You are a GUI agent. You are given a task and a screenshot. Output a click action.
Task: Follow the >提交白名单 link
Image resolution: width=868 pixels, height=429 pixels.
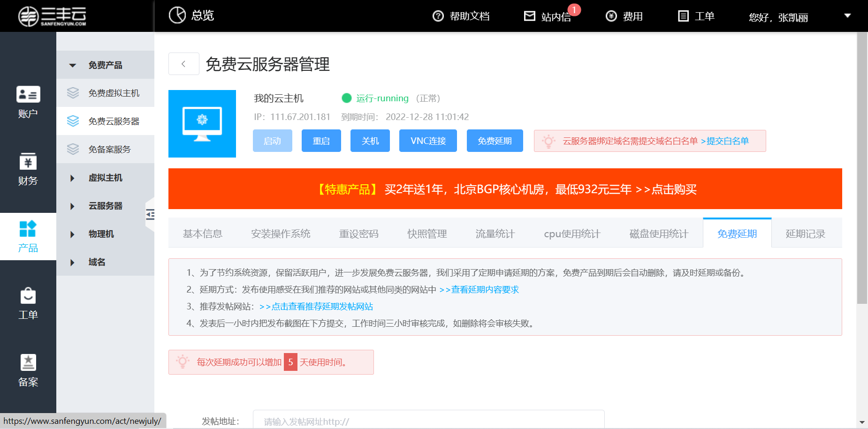click(x=725, y=141)
